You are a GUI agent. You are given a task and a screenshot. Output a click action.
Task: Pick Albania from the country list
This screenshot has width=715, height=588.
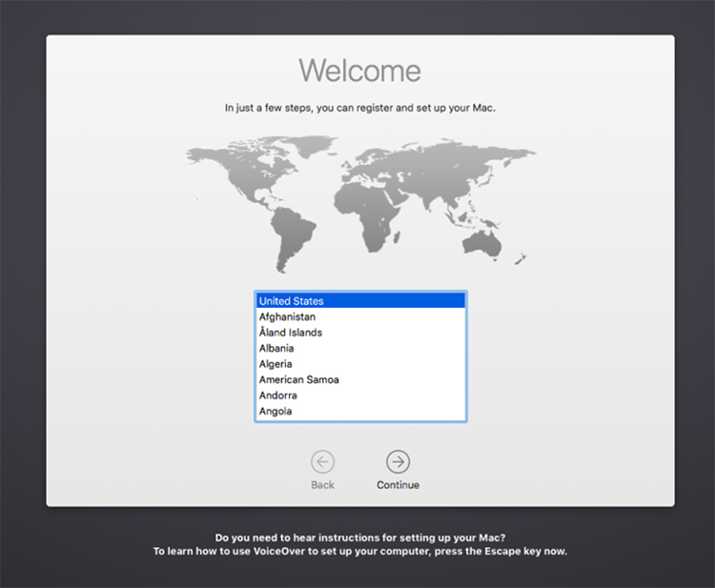[x=359, y=348]
